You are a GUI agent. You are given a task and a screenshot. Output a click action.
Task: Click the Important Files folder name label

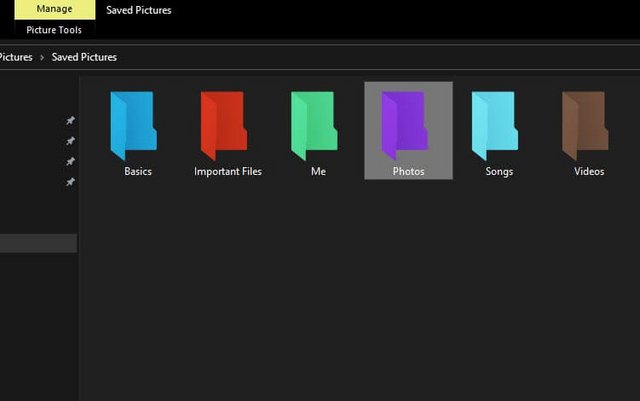point(228,172)
